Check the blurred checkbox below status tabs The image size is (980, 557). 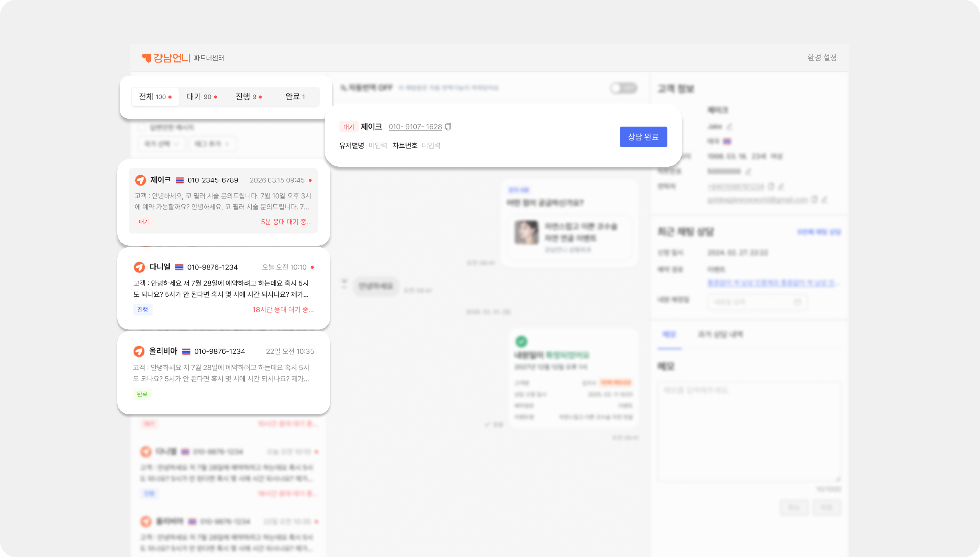(x=142, y=127)
